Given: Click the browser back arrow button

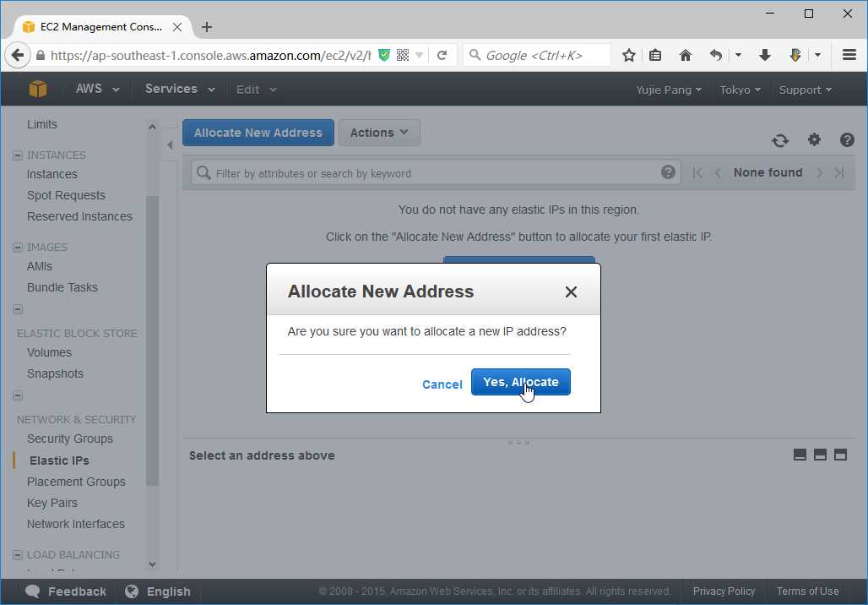Looking at the screenshot, I should [x=18, y=56].
